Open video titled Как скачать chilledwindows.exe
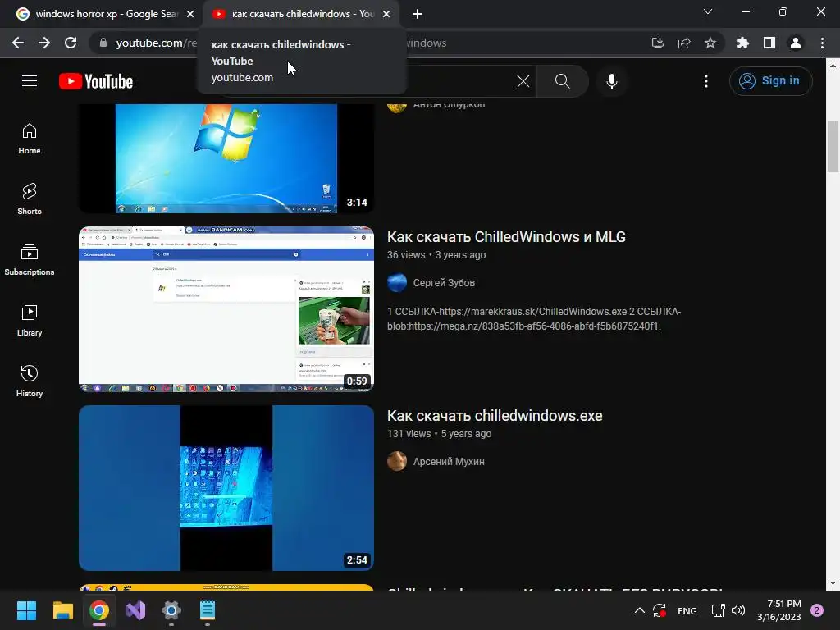This screenshot has height=630, width=840. (495, 416)
